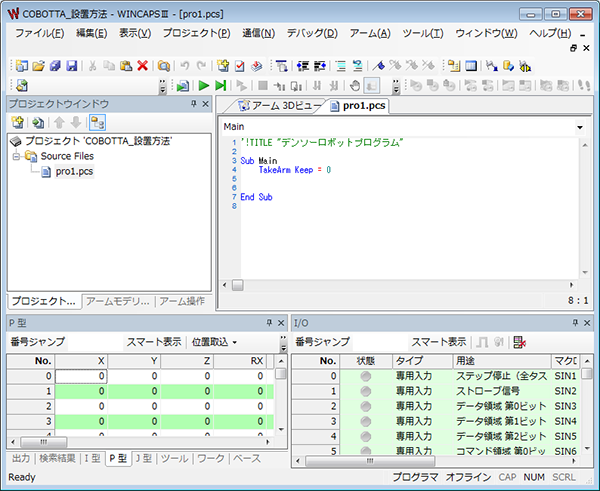This screenshot has width=600, height=491.
Task: Toggle the tree view icon in project window
Action: point(97,122)
